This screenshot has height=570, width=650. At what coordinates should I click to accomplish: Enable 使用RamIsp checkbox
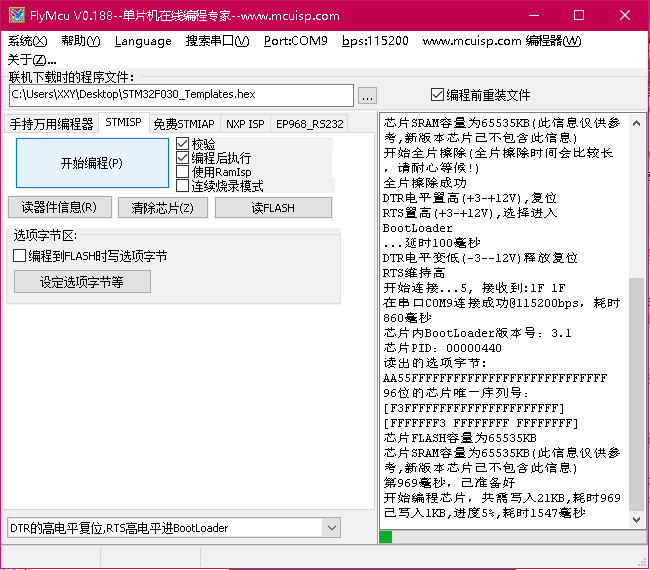(213, 172)
